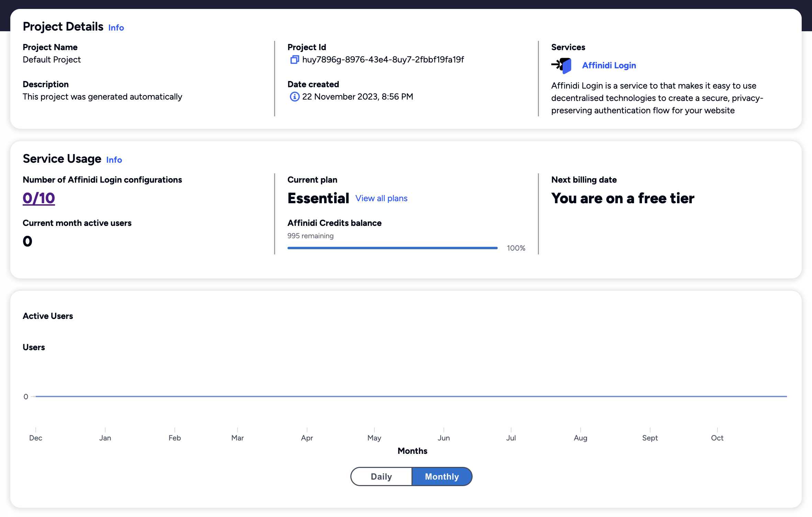The image size is (812, 517).
Task: Open the Affinidi Login service link
Action: 609,65
